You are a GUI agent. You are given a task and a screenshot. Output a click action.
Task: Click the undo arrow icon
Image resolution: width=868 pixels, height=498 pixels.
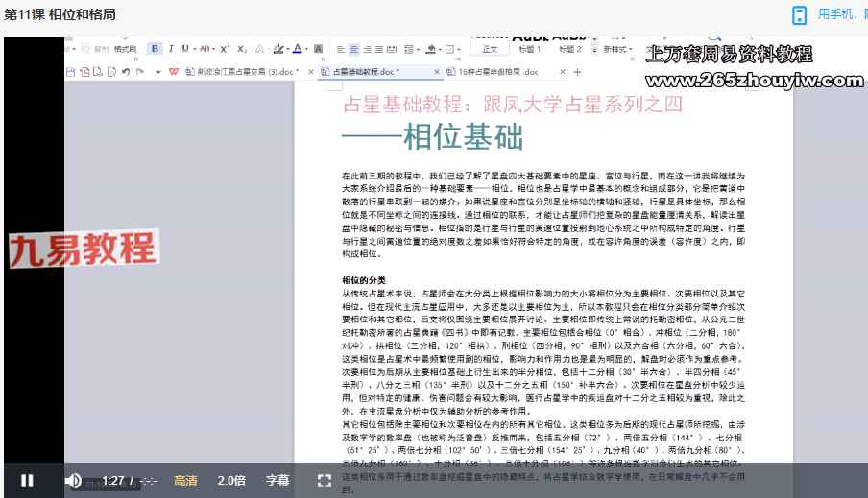pyautogui.click(x=128, y=72)
